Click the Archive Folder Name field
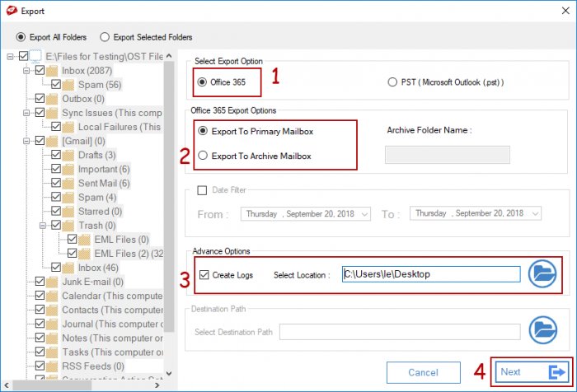The image size is (577, 392). (x=448, y=155)
